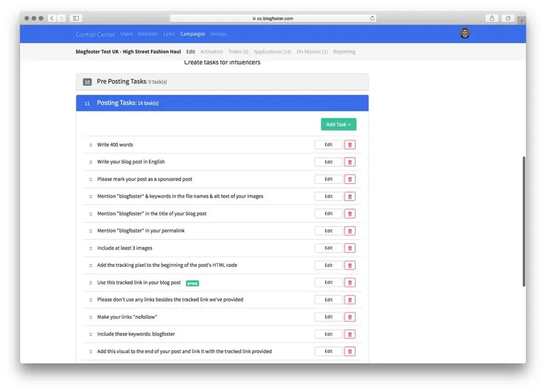Open the Add Task dropdown
Viewport: 546px width, 392px height.
[x=339, y=124]
